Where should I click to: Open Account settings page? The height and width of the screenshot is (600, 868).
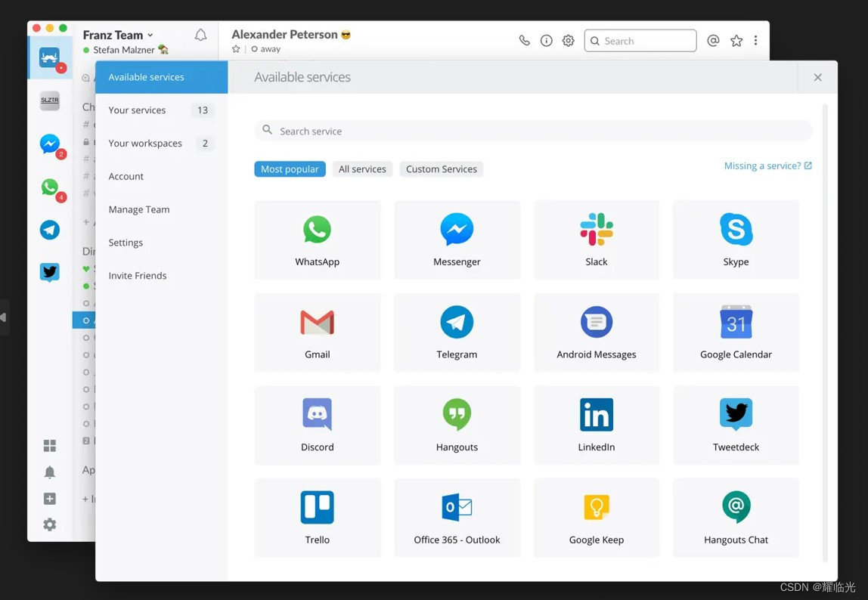click(x=162, y=177)
